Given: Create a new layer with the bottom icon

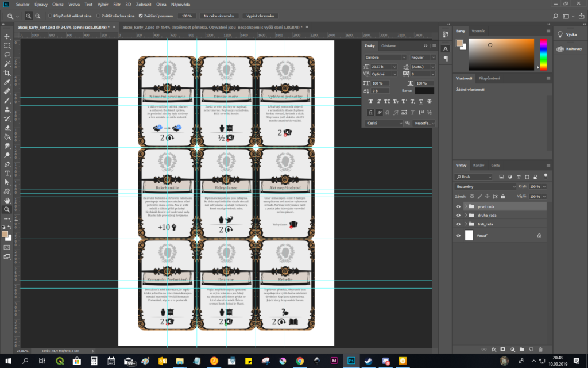Looking at the screenshot, I should pos(531,348).
